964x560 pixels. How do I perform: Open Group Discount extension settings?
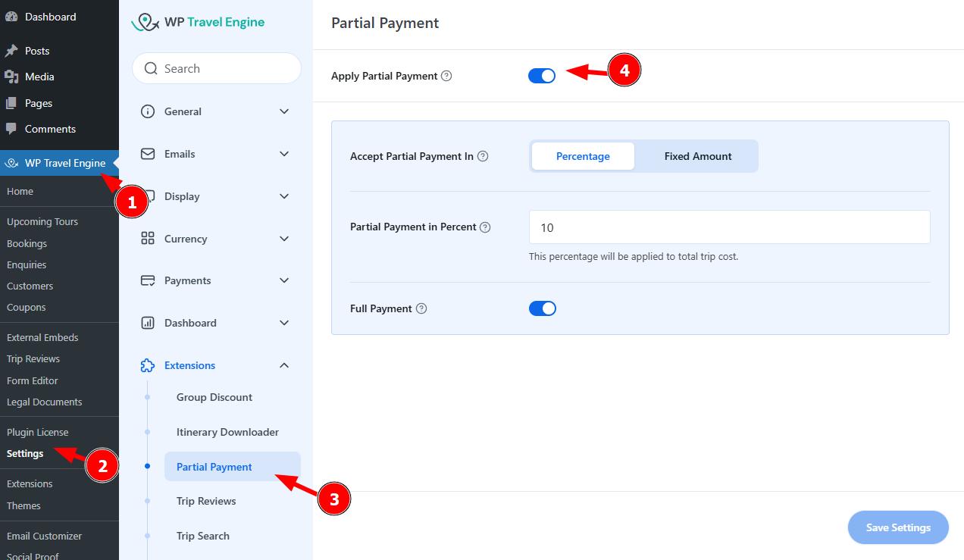[214, 397]
